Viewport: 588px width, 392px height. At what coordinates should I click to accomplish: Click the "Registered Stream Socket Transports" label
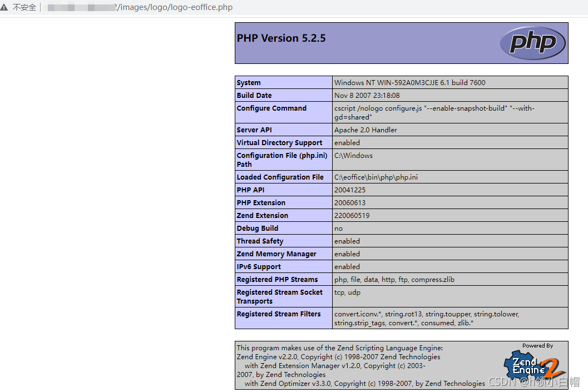[280, 296]
